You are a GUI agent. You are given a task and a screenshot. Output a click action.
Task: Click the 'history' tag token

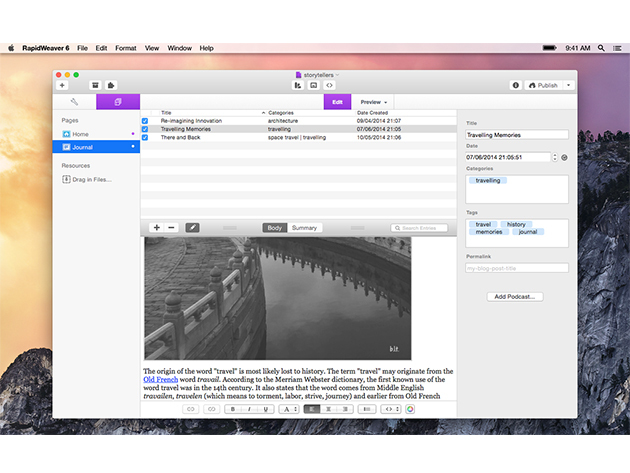[516, 224]
